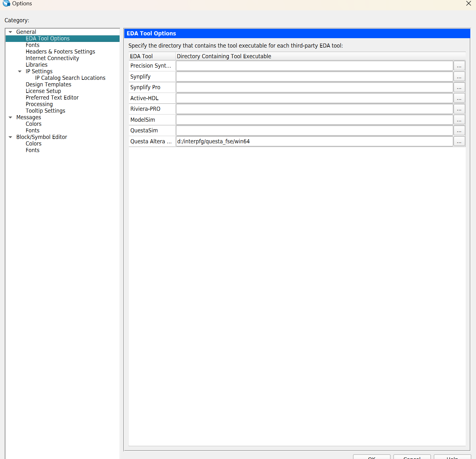This screenshot has width=476, height=459.
Task: Select Tooltip Settings category
Action: pyautogui.click(x=45, y=111)
